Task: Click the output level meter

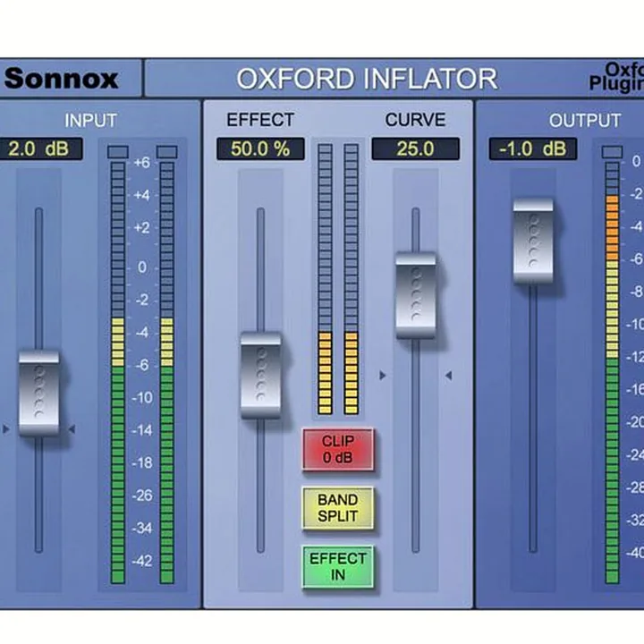Action: (612, 372)
